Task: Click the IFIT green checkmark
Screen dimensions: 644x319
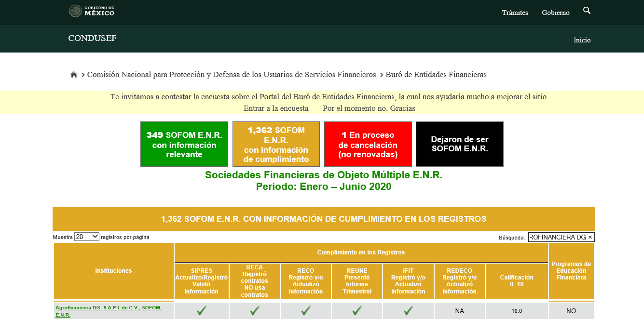Action: point(408,311)
